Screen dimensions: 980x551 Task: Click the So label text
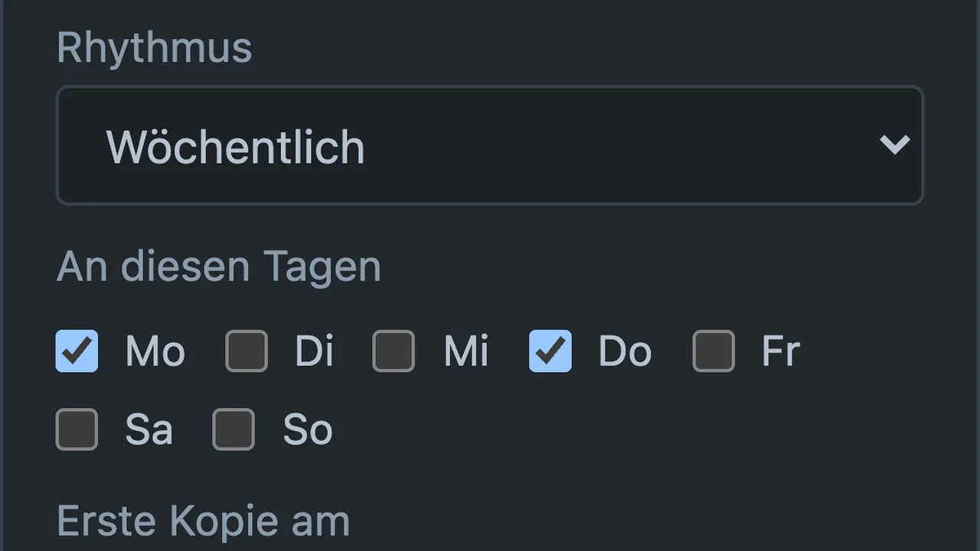tap(308, 430)
